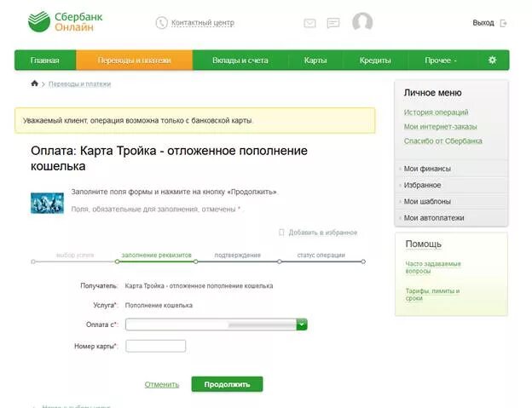The image size is (532, 408).
Task: Click the Отменить link
Action: click(162, 384)
